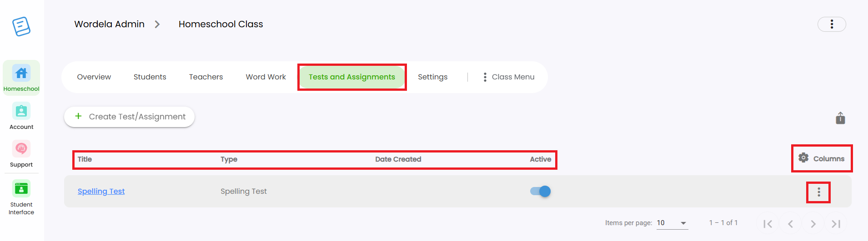This screenshot has height=241, width=868.
Task: Click the export share icon
Action: coord(840,118)
